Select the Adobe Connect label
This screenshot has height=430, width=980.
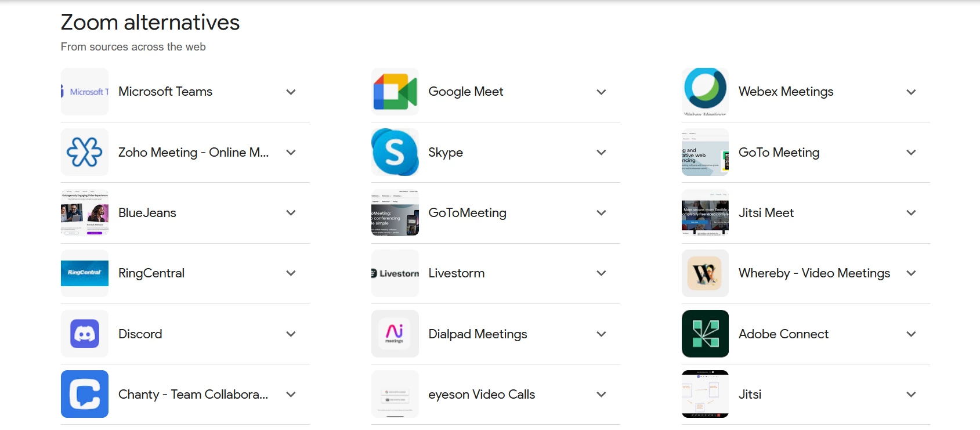[x=783, y=334]
